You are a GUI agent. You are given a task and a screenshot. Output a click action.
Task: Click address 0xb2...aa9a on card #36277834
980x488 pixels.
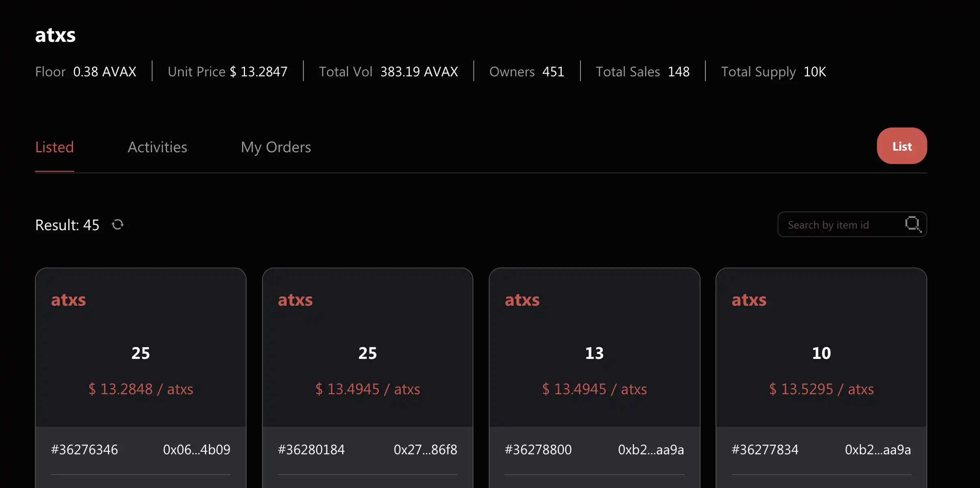(x=878, y=449)
